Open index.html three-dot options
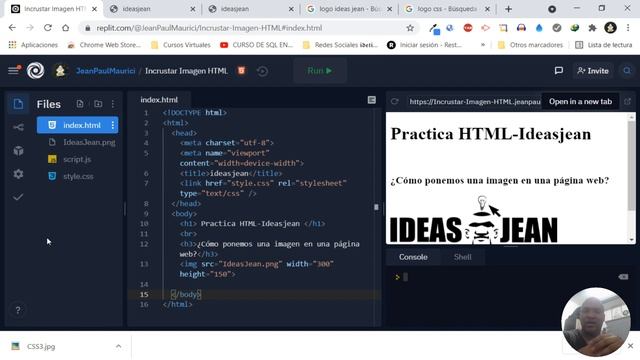 (113, 125)
